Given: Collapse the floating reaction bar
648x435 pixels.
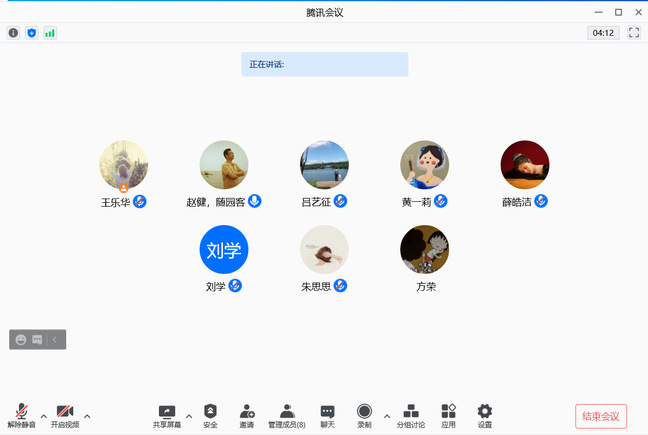Looking at the screenshot, I should [55, 340].
